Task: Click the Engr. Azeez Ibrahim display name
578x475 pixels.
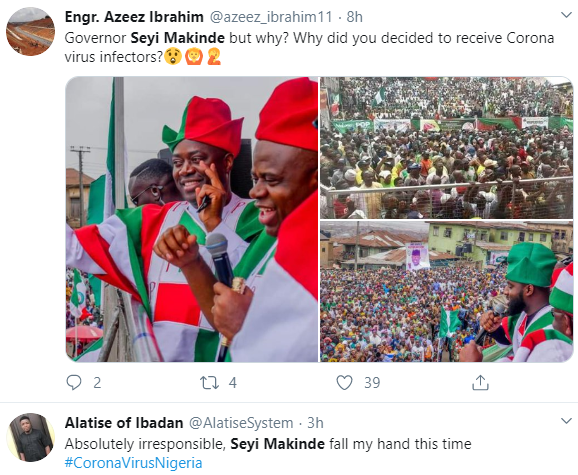Action: (x=134, y=17)
